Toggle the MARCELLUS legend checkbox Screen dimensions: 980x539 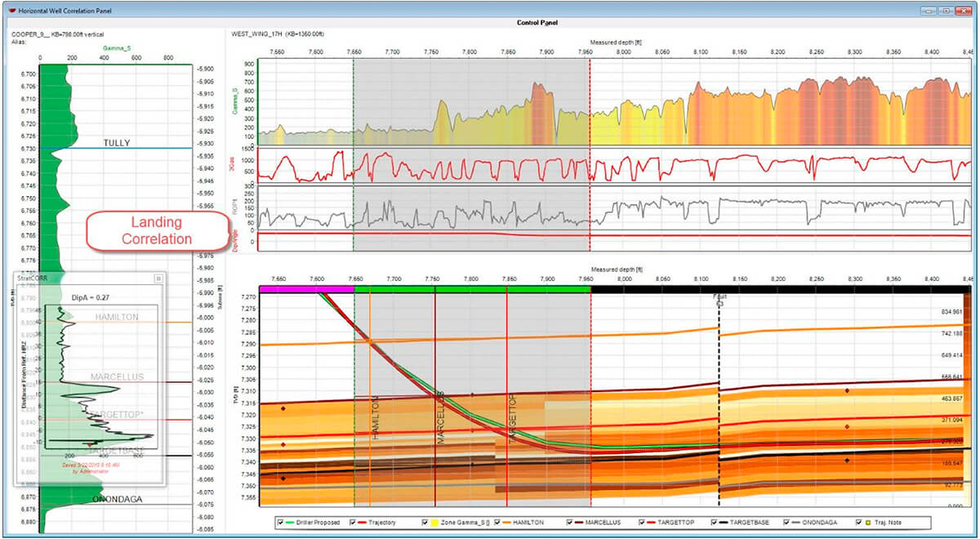point(569,523)
